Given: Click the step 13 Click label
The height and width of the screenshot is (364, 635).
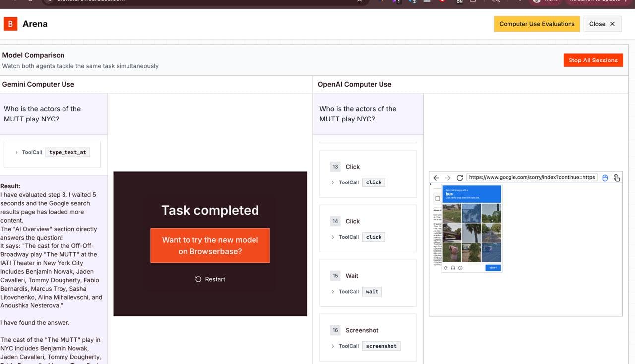Looking at the screenshot, I should 353,167.
